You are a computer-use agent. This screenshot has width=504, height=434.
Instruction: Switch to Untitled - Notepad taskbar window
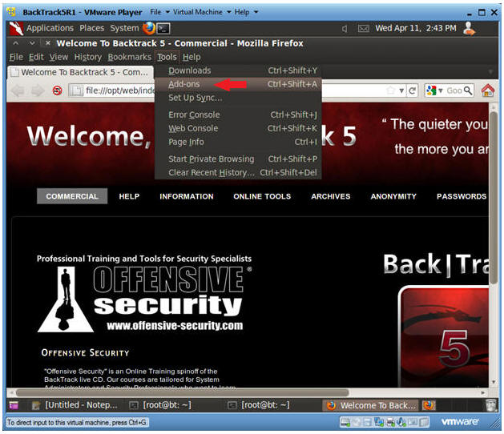click(75, 405)
